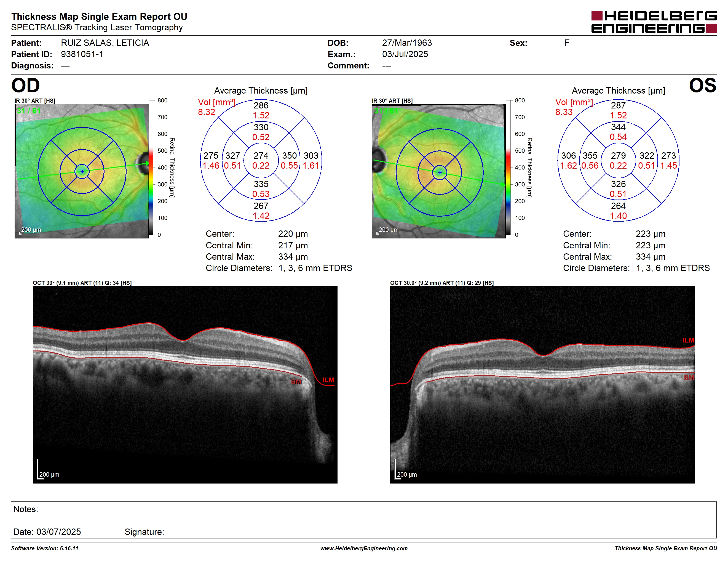Image resolution: width=728 pixels, height=563 pixels.
Task: Click the OS OCT B-scan image
Action: click(x=542, y=384)
